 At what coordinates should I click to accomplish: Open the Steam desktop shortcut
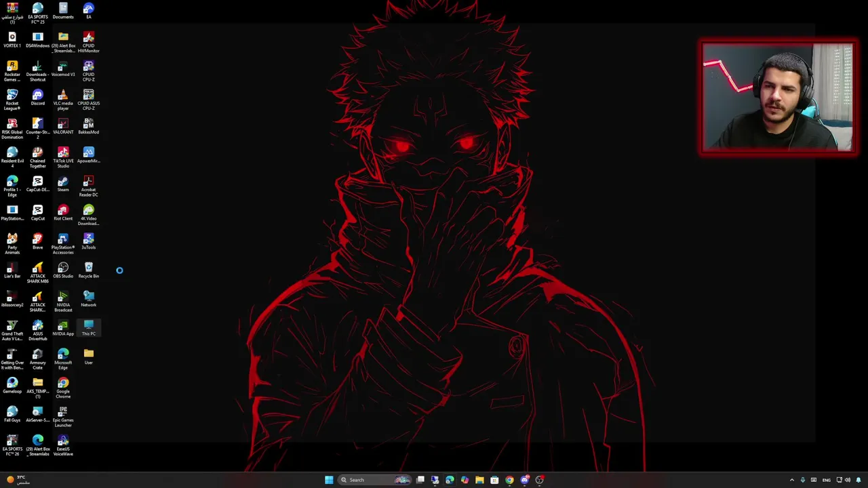pos(63,184)
